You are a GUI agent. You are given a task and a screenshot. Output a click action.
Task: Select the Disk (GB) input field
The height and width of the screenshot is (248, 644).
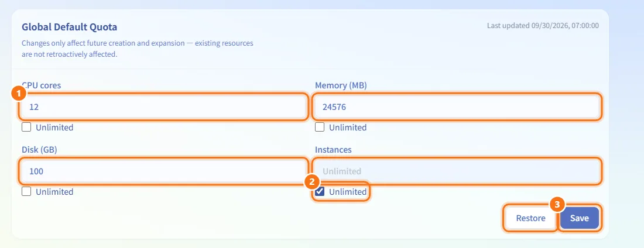(163, 171)
